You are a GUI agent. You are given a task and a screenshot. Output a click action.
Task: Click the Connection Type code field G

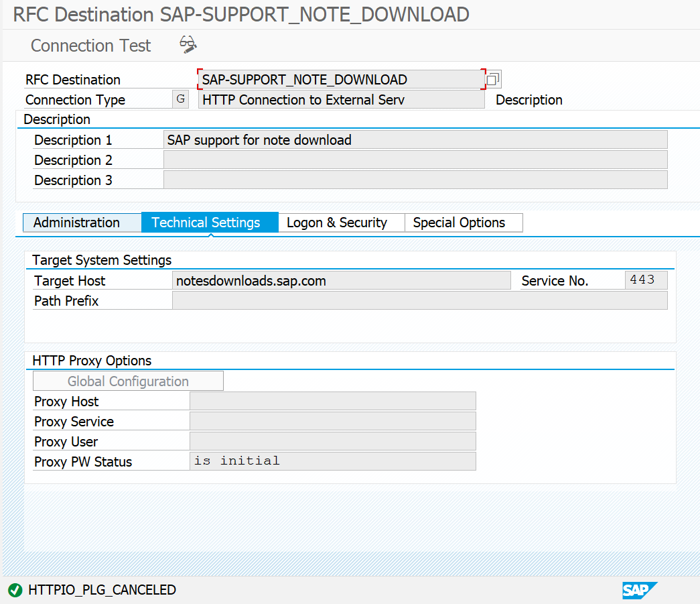tap(180, 99)
